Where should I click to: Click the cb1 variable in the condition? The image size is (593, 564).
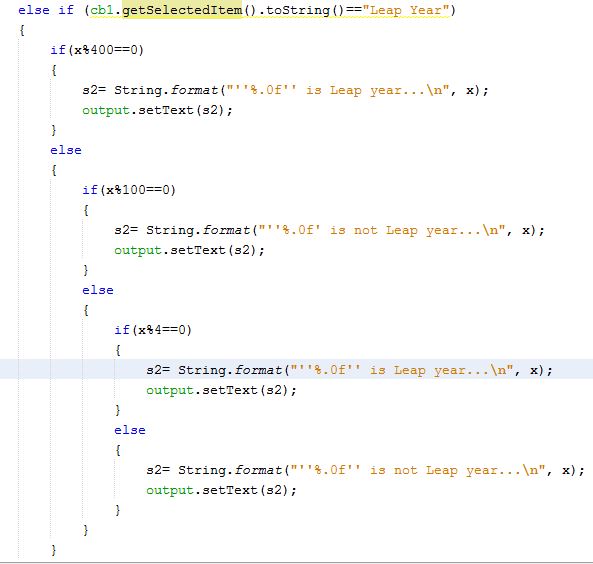click(102, 10)
